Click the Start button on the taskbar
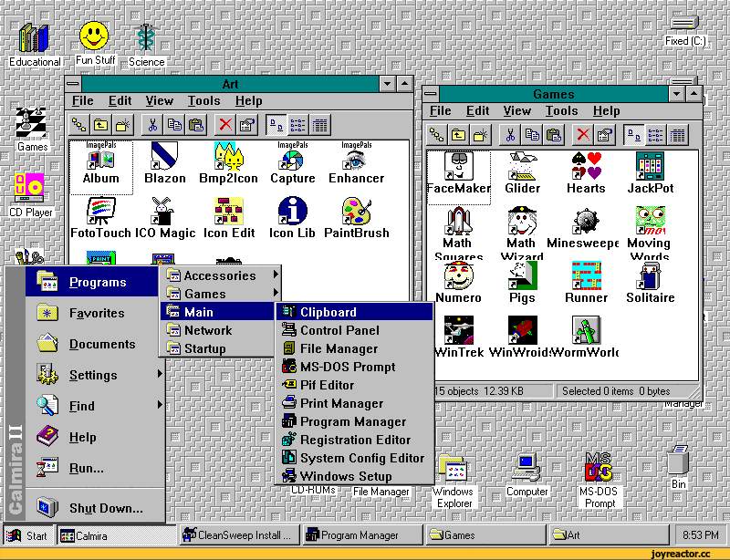730x560 pixels. [x=28, y=535]
